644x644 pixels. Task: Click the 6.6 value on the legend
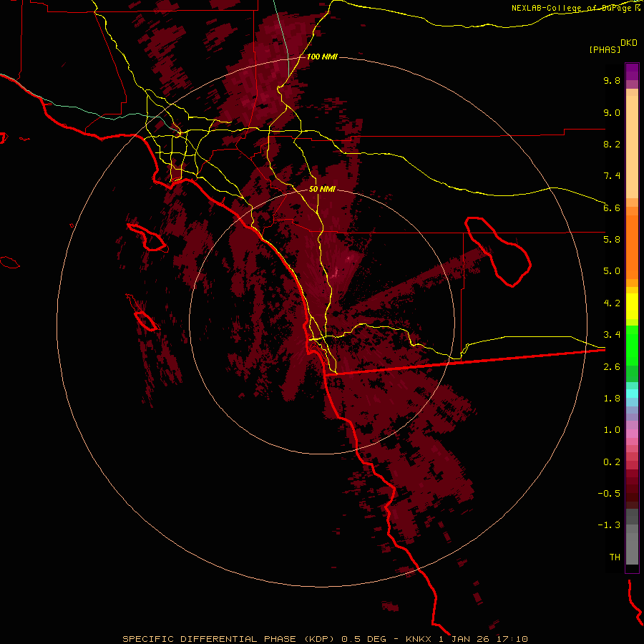coord(612,208)
